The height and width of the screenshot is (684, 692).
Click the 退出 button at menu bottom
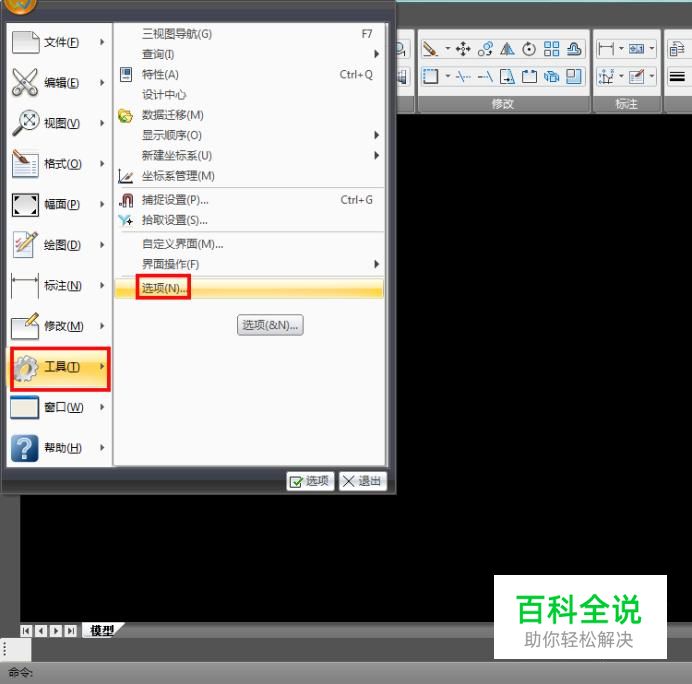(363, 481)
